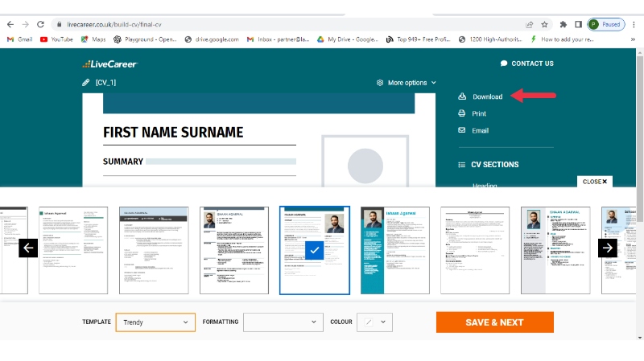Open the Formatting dropdown
The image size is (644, 361).
(283, 322)
